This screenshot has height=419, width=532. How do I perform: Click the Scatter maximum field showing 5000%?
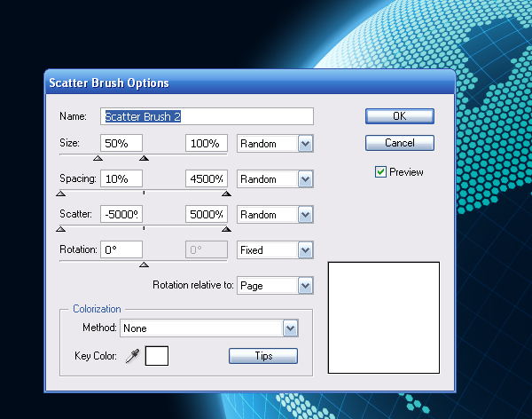click(207, 215)
